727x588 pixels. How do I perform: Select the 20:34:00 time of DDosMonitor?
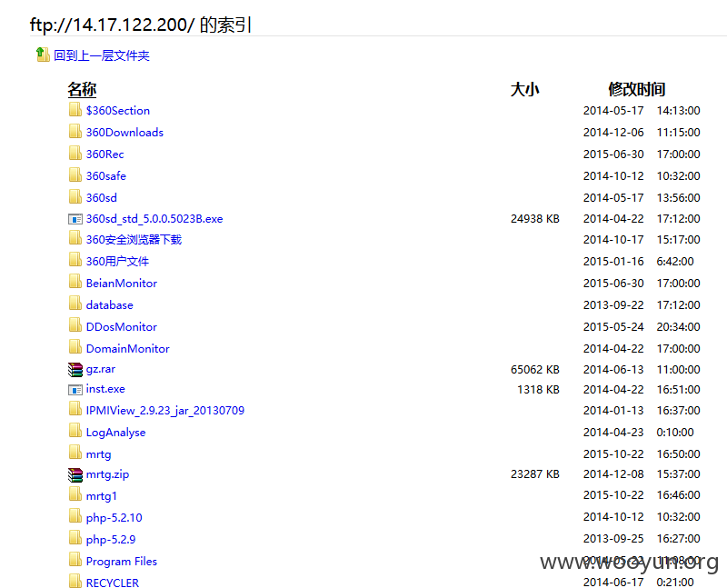678,327
